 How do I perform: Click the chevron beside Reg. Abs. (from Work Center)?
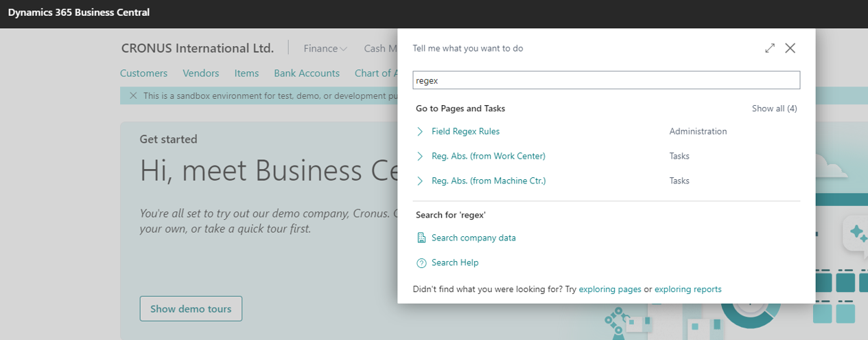[x=420, y=156]
